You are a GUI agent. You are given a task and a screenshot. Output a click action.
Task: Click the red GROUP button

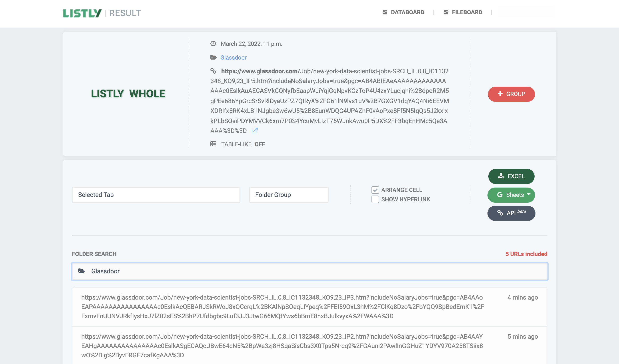pyautogui.click(x=511, y=94)
